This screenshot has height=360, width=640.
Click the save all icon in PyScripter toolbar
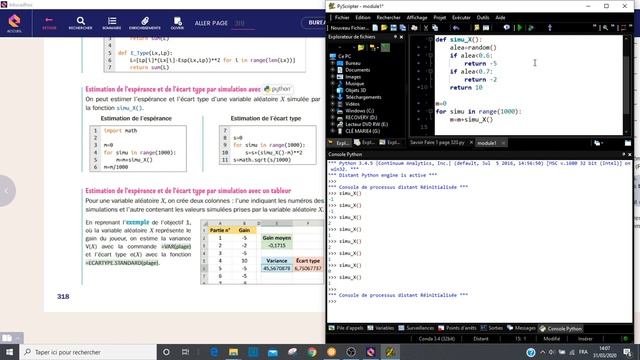pos(403,28)
